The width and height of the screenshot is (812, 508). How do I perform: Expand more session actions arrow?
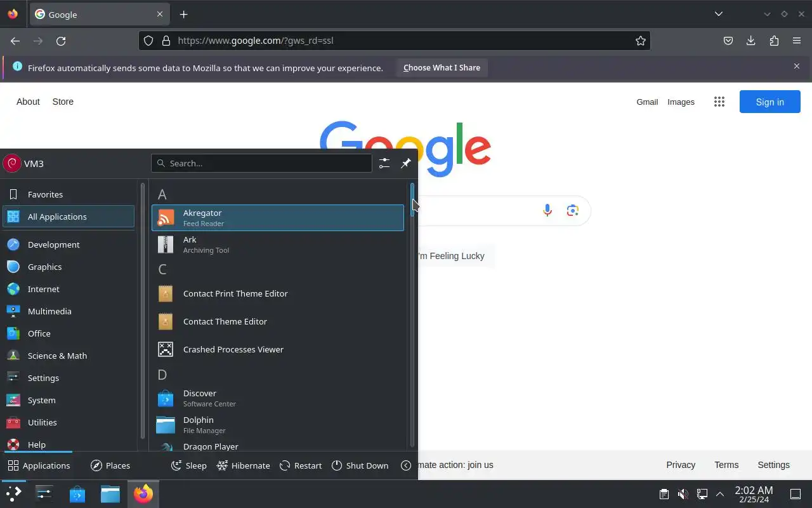point(406,465)
